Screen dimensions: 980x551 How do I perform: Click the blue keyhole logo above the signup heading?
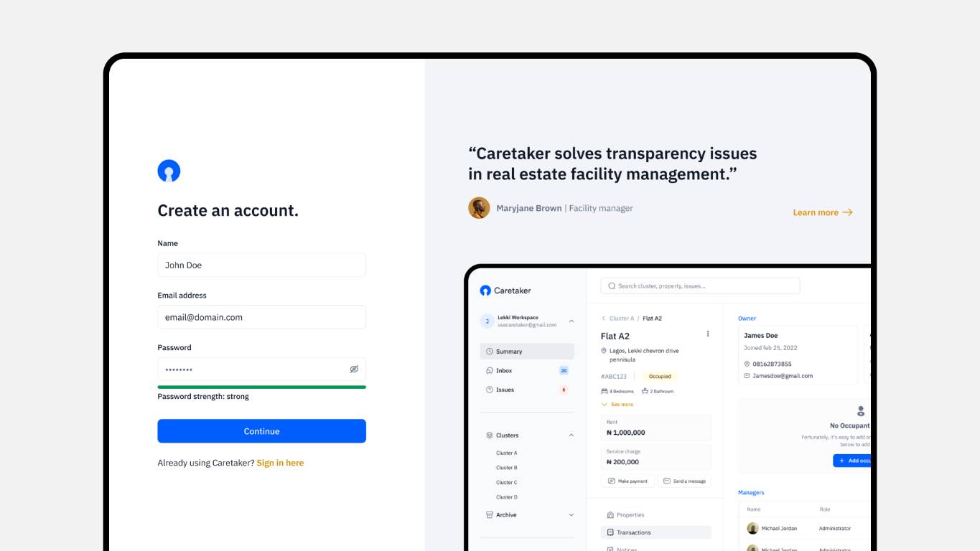(169, 171)
